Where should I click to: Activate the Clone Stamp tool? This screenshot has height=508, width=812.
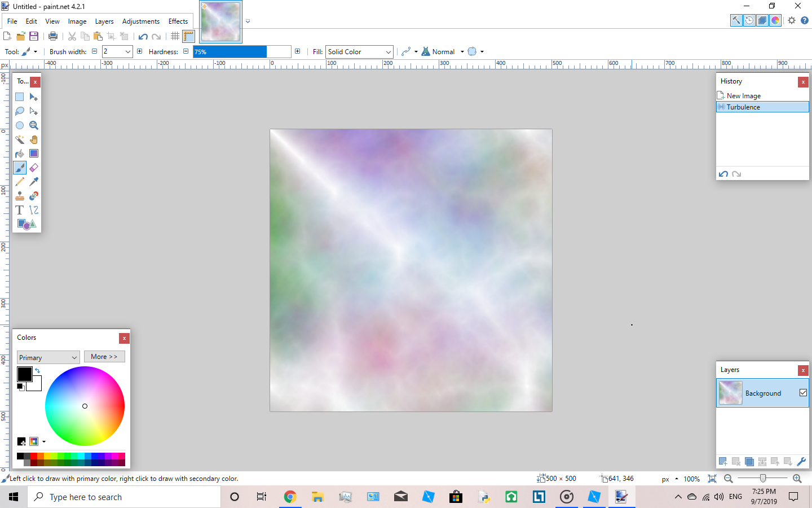tap(19, 196)
